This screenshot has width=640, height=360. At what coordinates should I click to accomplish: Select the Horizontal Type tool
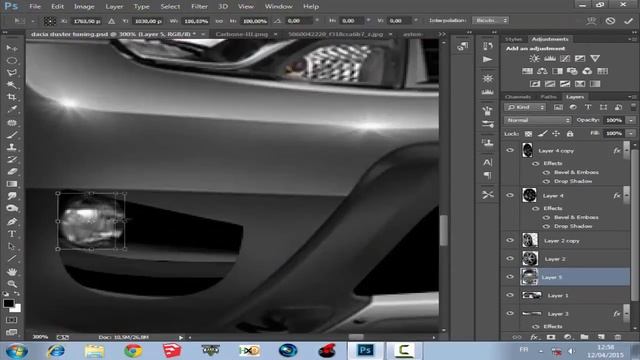[x=11, y=234]
